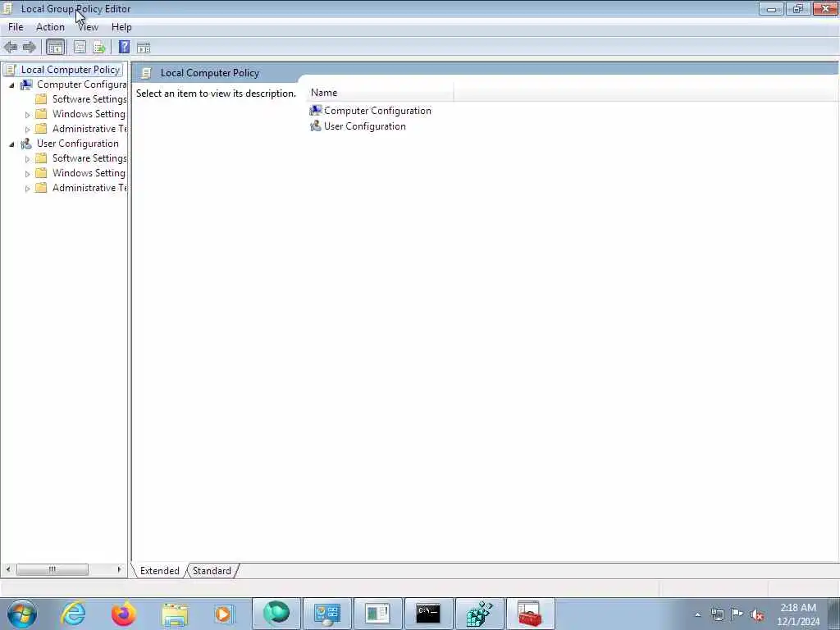840x630 pixels.
Task: Launch Firefox from the taskbar
Action: click(124, 614)
